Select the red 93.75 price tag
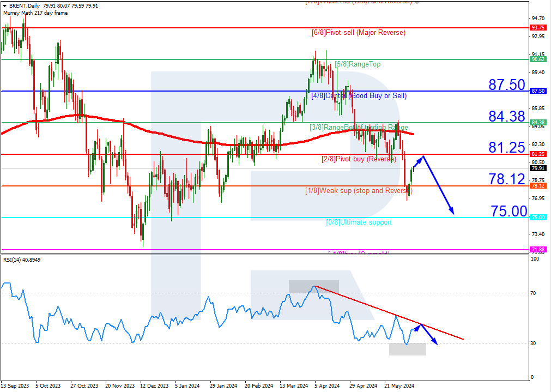The height and width of the screenshot is (392, 551). [x=538, y=28]
